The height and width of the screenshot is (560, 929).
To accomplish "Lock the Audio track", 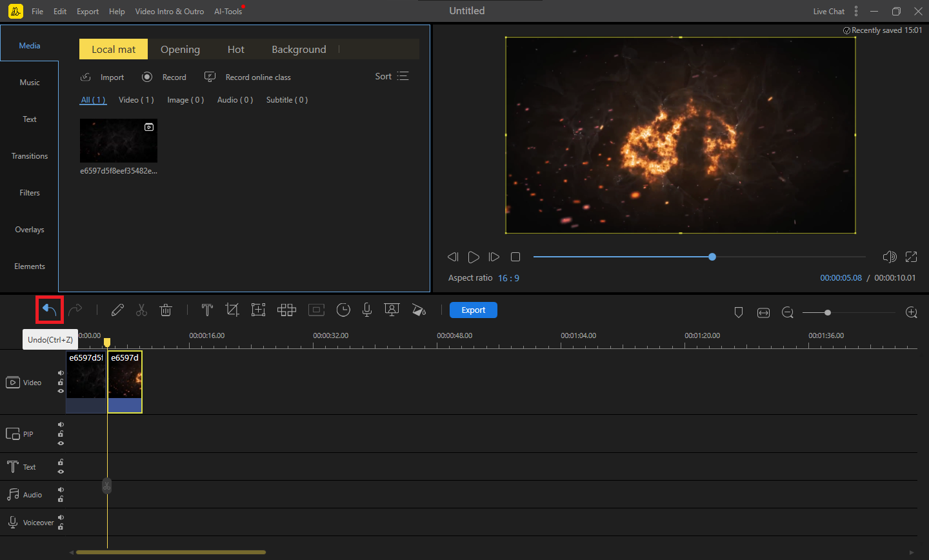I will tap(61, 499).
